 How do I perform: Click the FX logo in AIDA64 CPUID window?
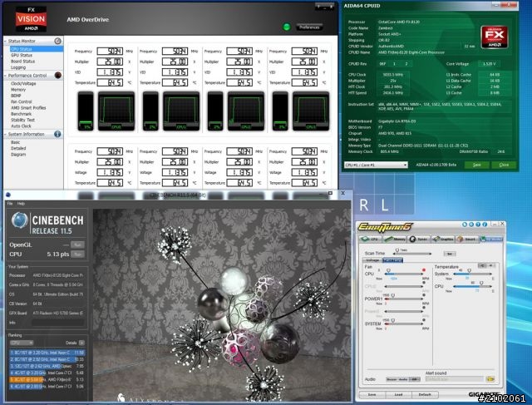point(495,37)
